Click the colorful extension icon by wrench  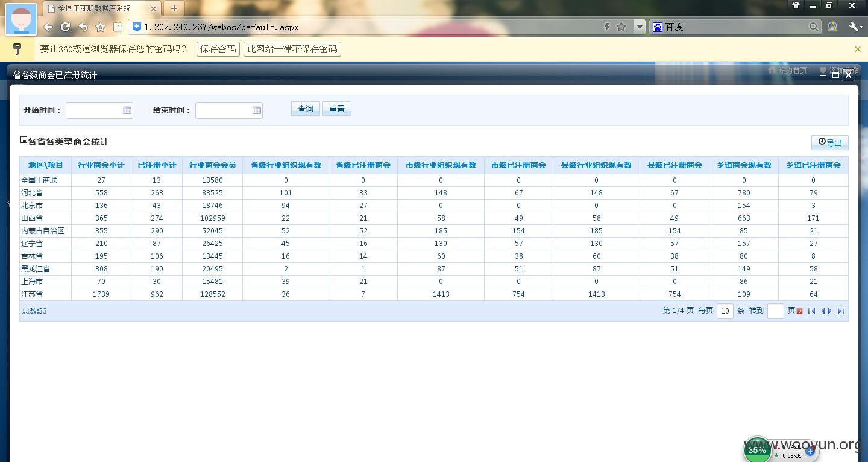[x=832, y=27]
